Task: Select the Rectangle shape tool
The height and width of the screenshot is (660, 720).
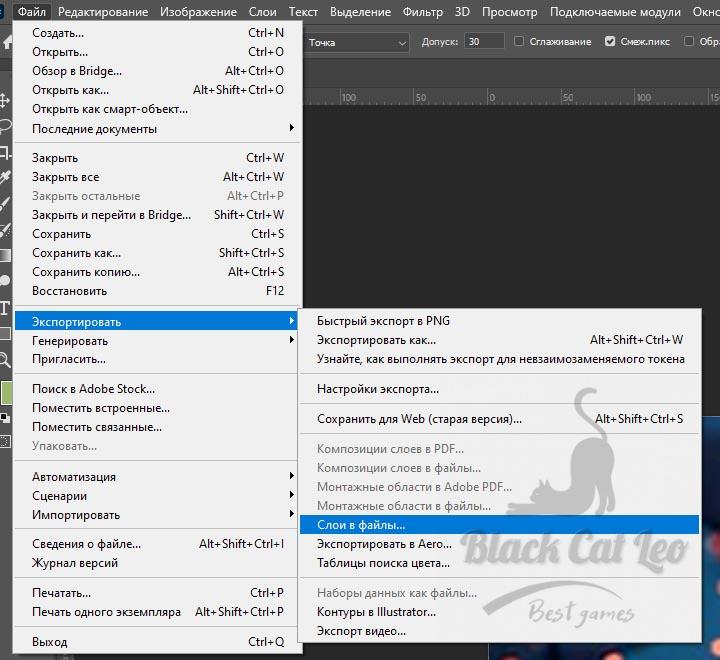Action: pos(5,333)
